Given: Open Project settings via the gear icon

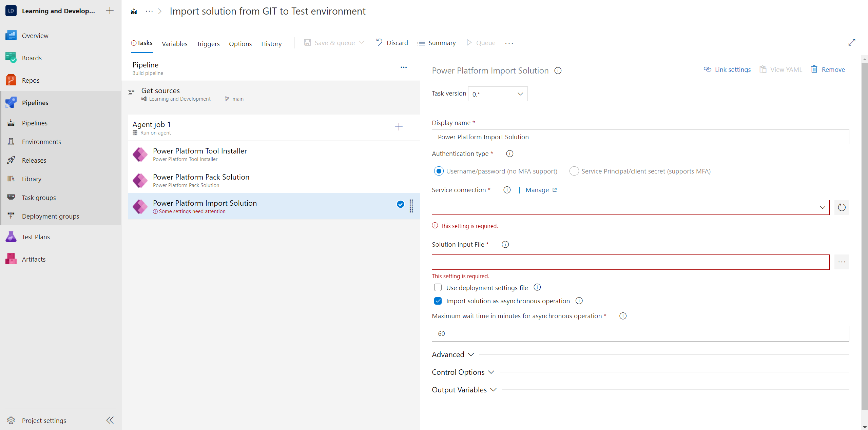Looking at the screenshot, I should coord(11,420).
